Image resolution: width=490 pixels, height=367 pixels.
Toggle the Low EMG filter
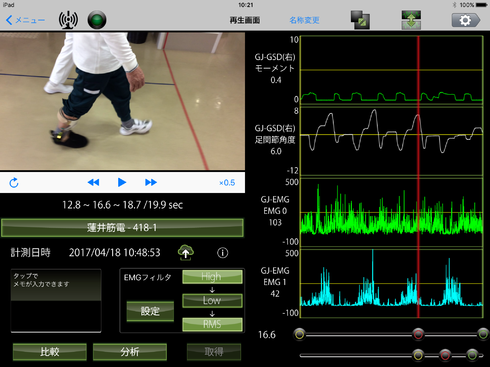pos(212,301)
